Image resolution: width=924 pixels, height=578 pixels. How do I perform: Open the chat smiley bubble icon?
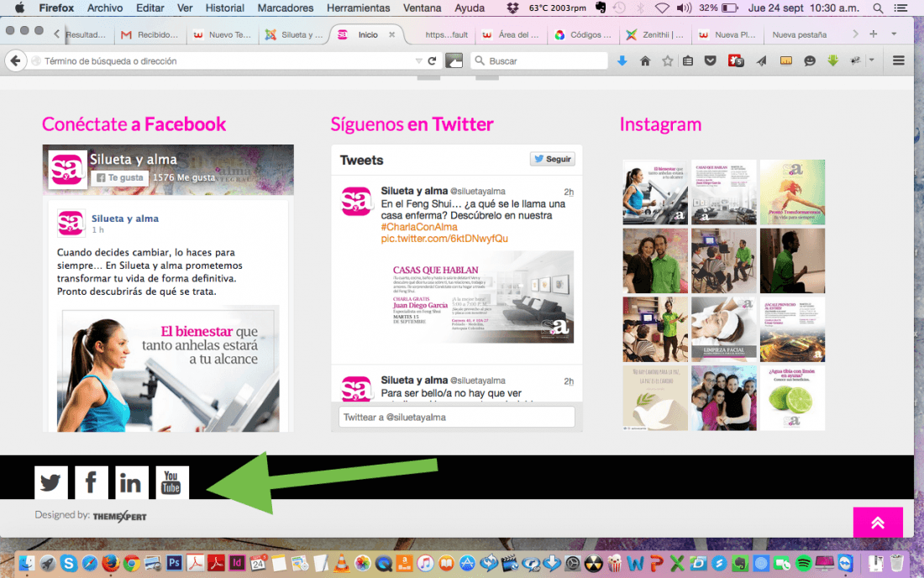tap(810, 60)
